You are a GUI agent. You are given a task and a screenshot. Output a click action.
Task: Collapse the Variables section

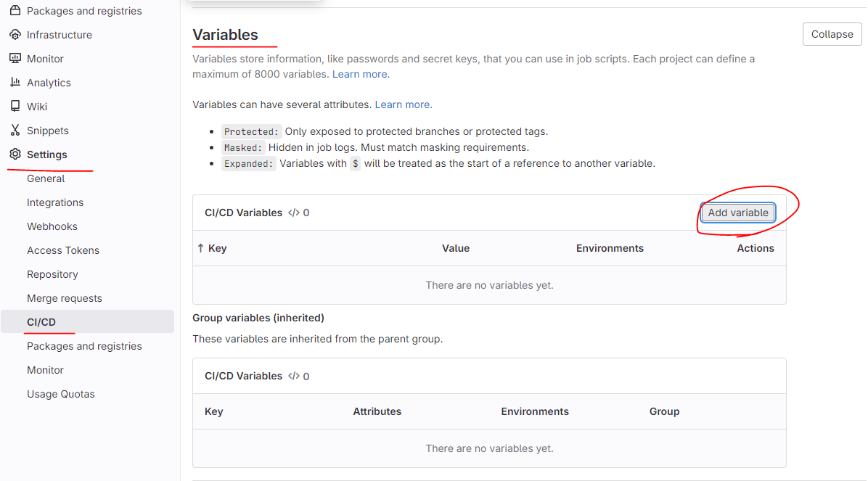click(x=832, y=34)
